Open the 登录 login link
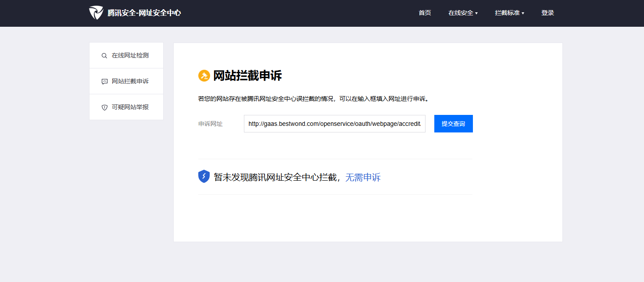This screenshot has width=644, height=282. [547, 13]
